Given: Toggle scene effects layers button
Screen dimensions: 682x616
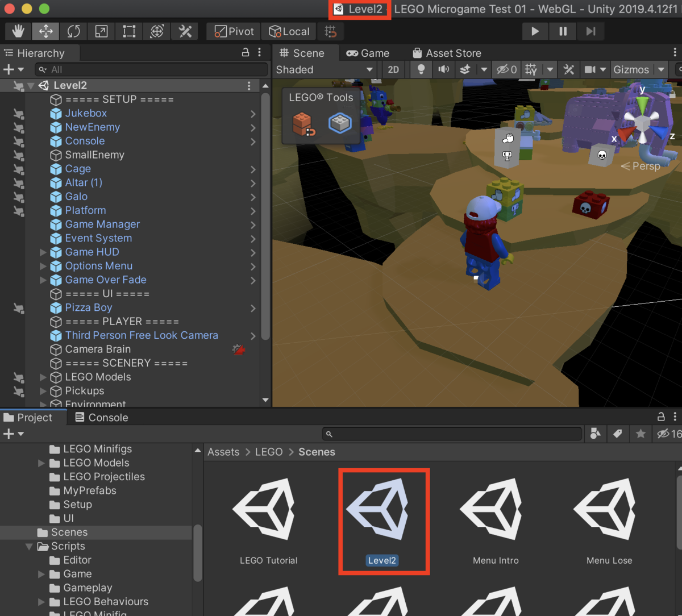Looking at the screenshot, I should click(465, 69).
